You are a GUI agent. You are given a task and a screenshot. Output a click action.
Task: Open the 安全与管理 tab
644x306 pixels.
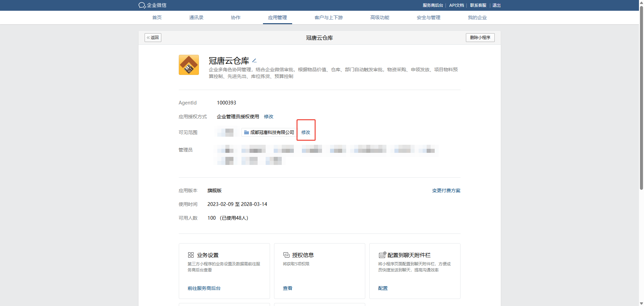coord(429,17)
